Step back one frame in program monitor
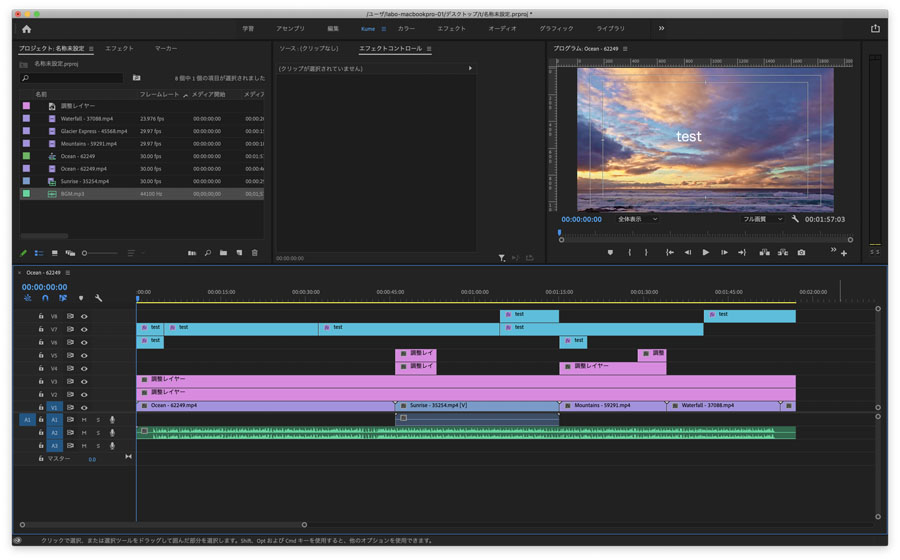Image resolution: width=900 pixels, height=560 pixels. coord(688,252)
